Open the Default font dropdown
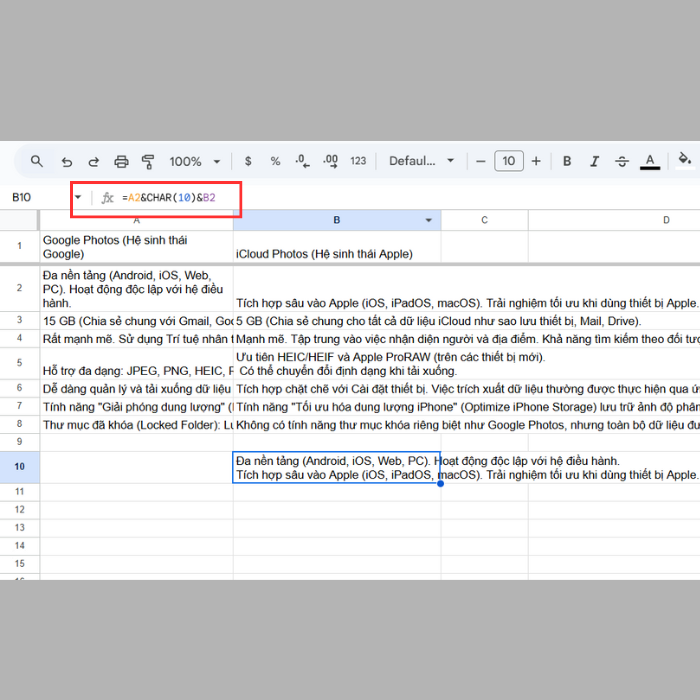Image resolution: width=700 pixels, height=700 pixels. point(421,161)
